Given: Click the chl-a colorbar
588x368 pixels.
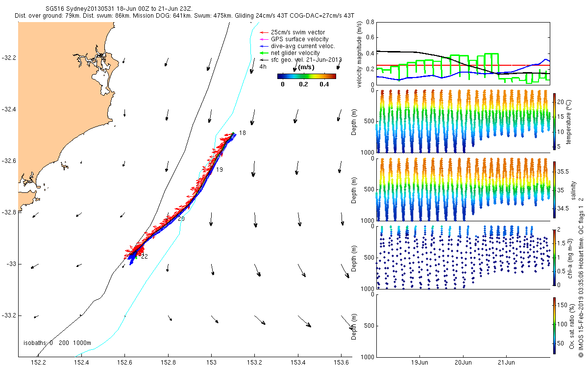Looking at the screenshot, I should 554,257.
